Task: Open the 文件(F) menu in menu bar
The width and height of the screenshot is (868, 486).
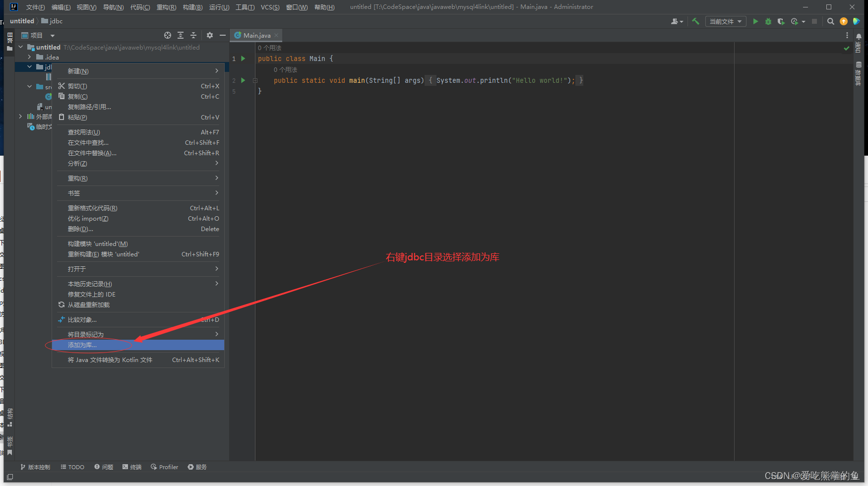Action: 35,7
